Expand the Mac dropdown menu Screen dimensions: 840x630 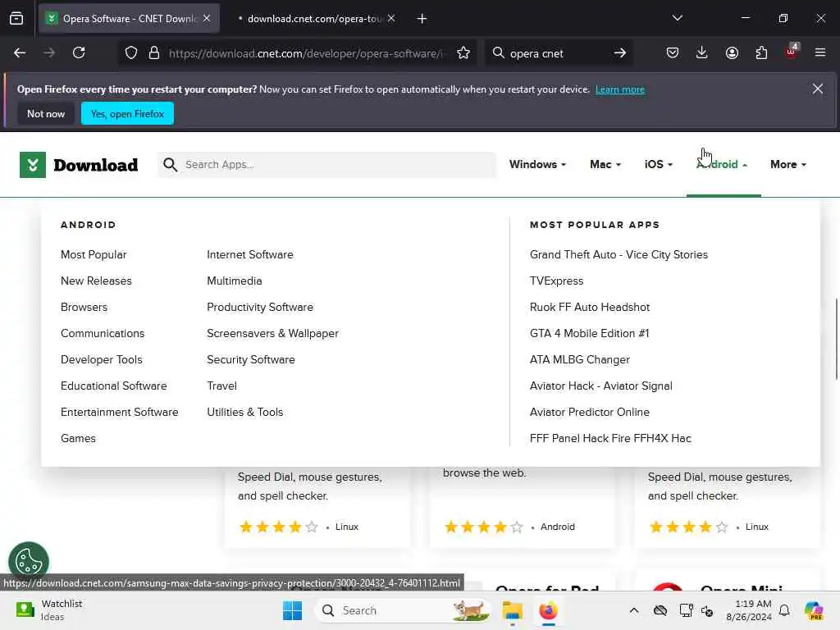[605, 164]
